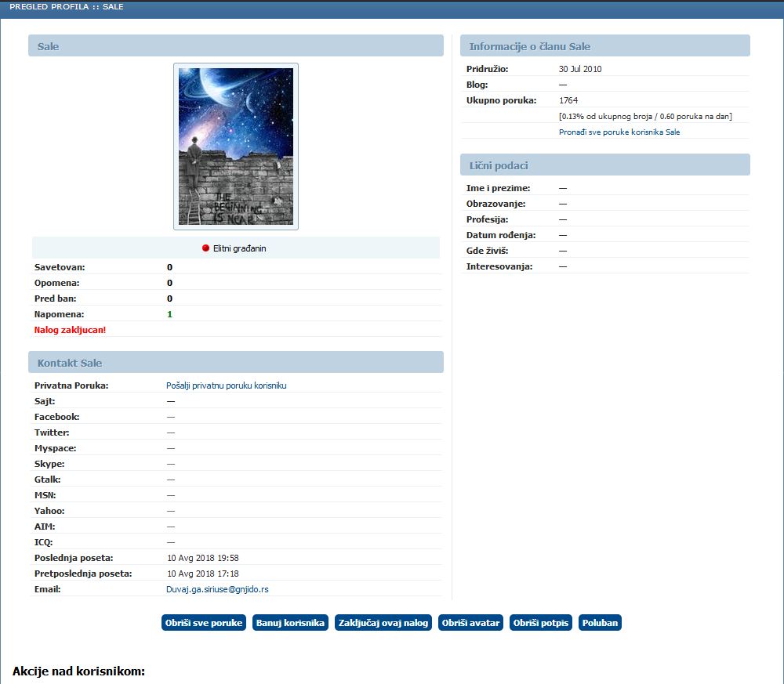This screenshot has width=784, height=684.
Task: Click the green Napomena count 1
Action: 169,314
